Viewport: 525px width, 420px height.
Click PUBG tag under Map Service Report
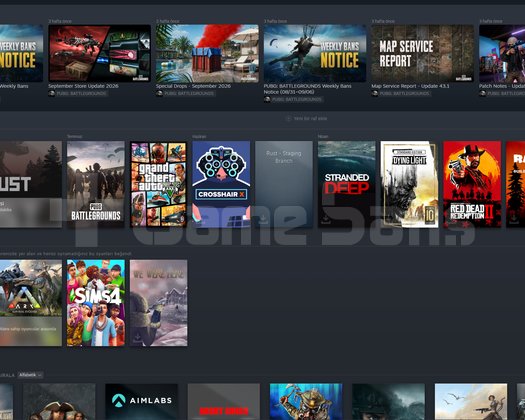(404, 93)
